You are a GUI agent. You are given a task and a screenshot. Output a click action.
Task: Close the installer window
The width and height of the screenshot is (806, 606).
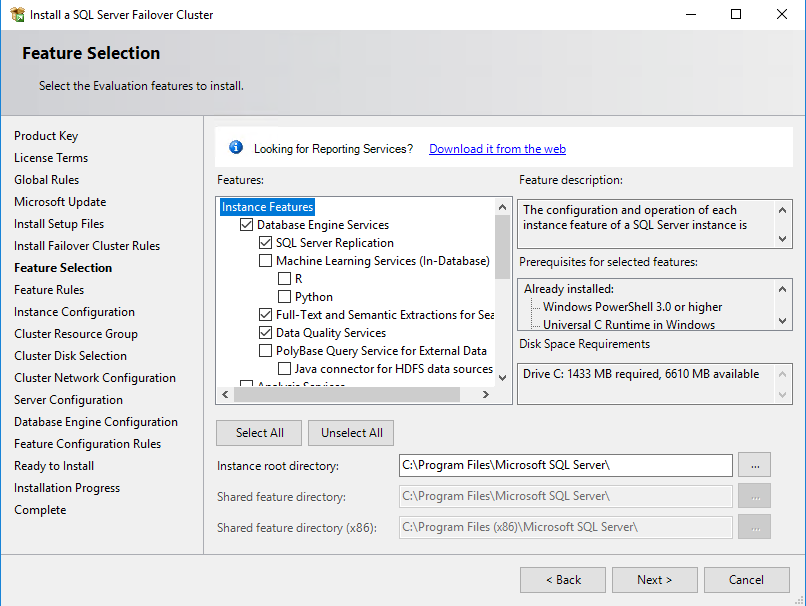(x=782, y=14)
